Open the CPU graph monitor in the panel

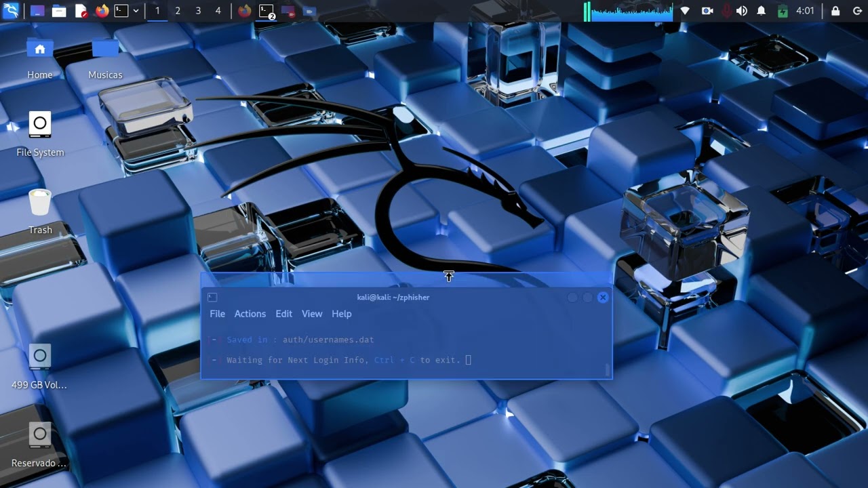click(x=629, y=11)
